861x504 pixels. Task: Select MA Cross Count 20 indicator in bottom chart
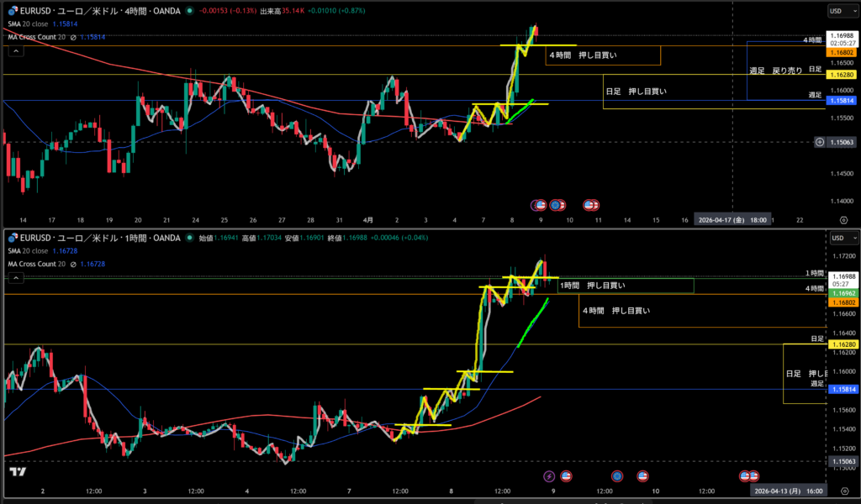(37, 264)
